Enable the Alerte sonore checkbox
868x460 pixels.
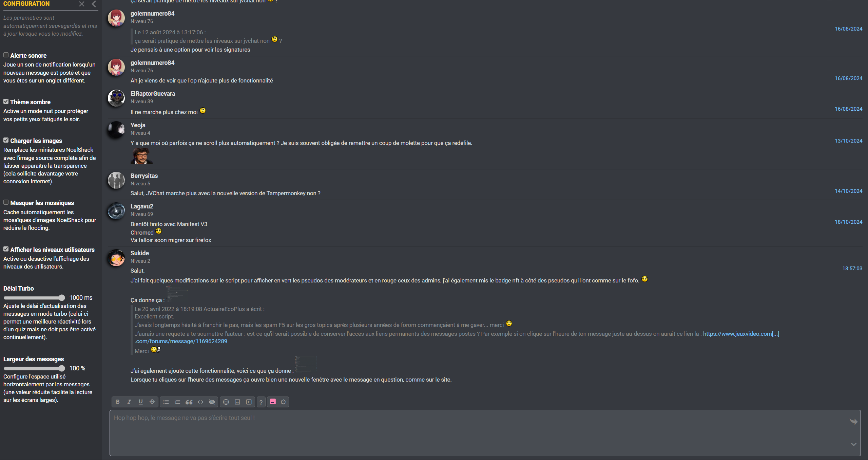6,55
